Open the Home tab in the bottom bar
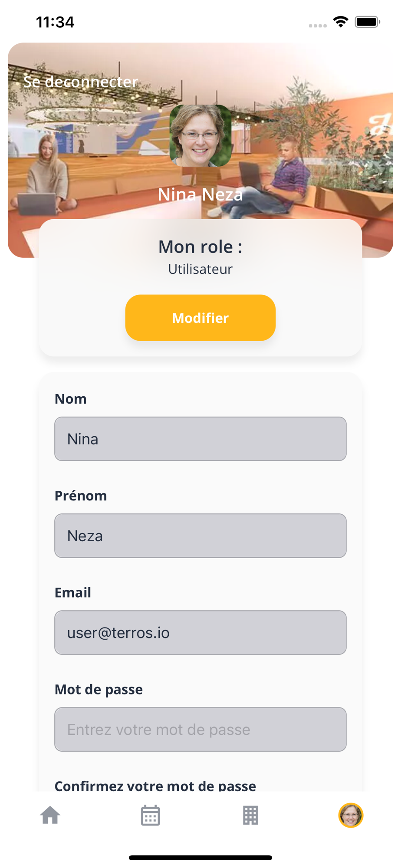This screenshot has height=868, width=401. [x=50, y=815]
